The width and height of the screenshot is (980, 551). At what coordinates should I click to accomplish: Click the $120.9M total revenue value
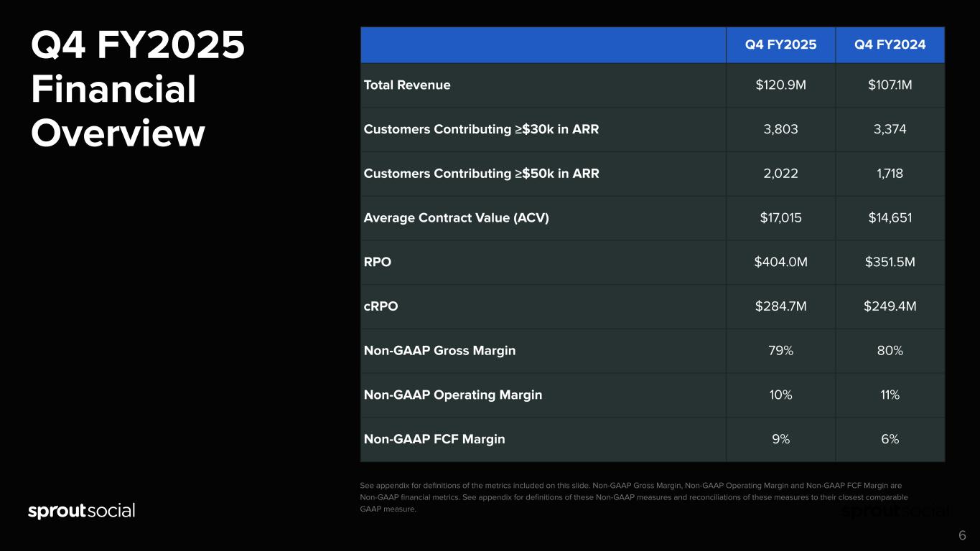tap(780, 85)
